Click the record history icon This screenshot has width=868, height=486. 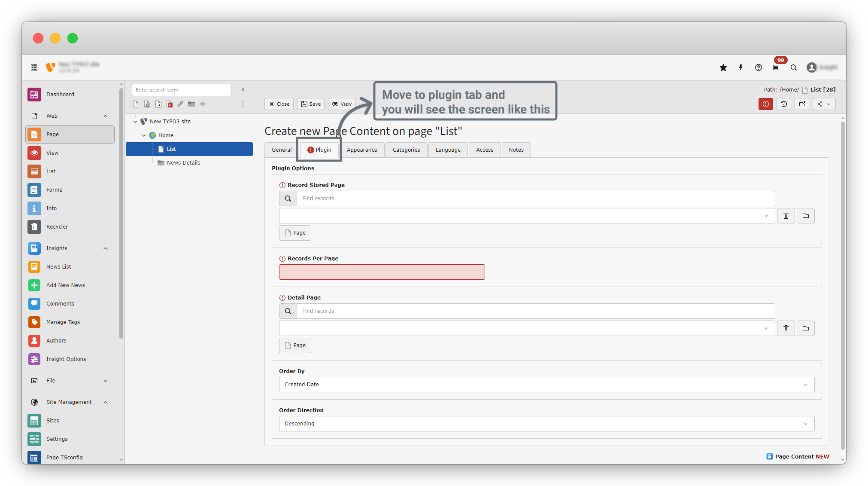pyautogui.click(x=784, y=104)
